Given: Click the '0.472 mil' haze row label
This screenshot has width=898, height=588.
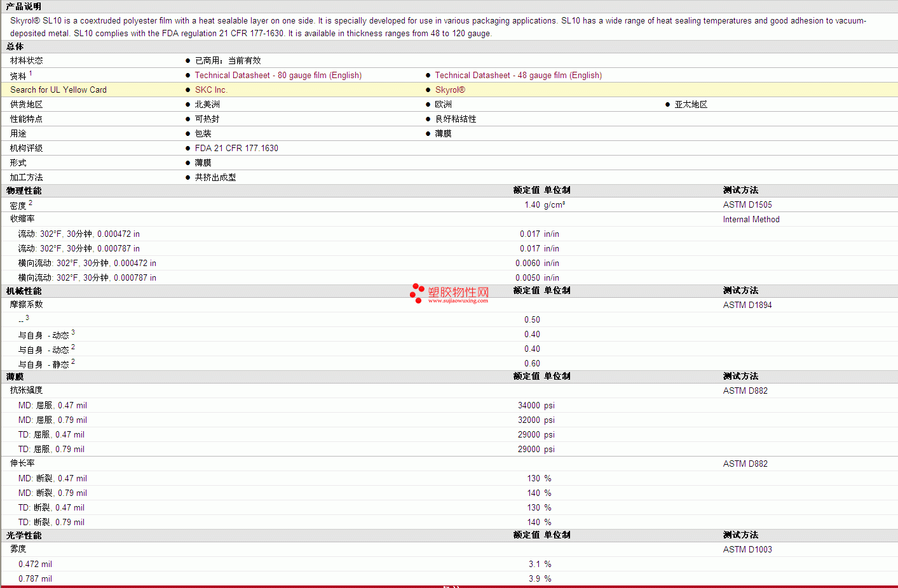Looking at the screenshot, I should point(36,564).
